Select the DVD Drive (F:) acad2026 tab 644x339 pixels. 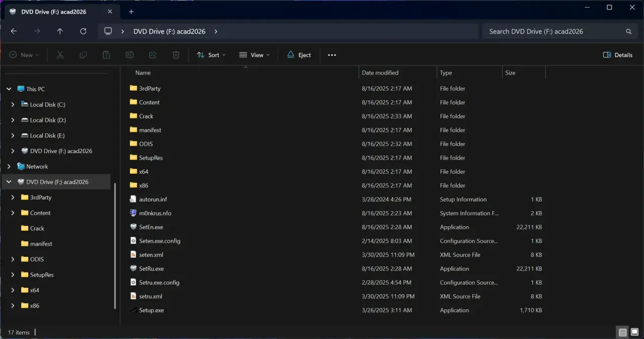[61, 12]
